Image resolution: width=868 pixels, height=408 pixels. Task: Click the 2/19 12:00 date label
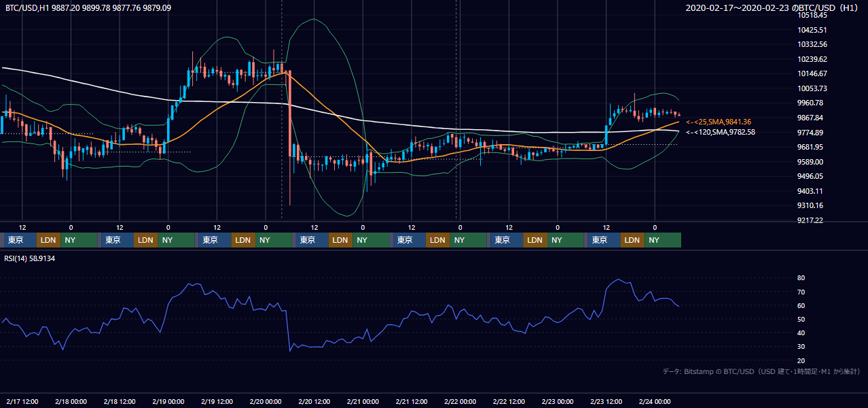point(217,401)
